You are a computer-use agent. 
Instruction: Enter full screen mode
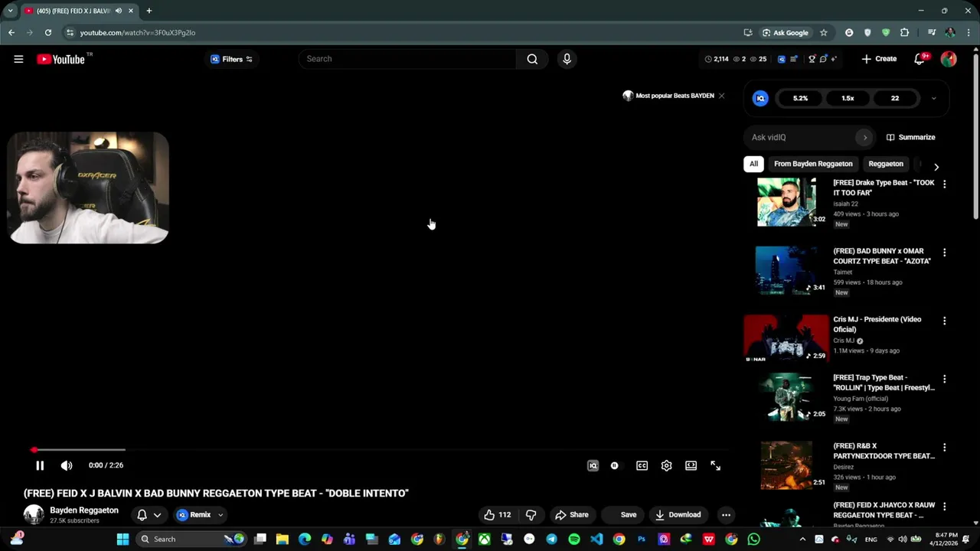[715, 465]
